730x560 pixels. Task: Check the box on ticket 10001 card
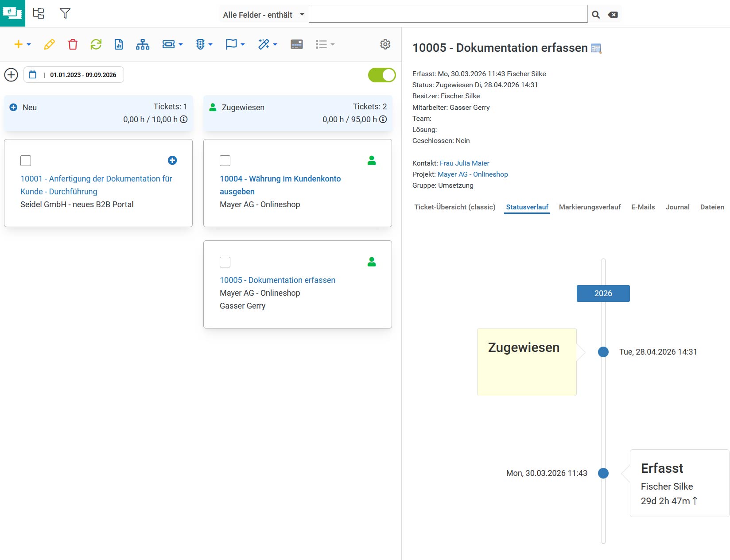[x=26, y=161]
